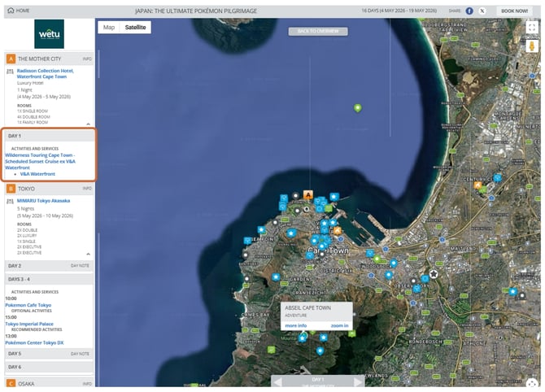Select the Days 3 - 4 header
This screenshot has height=392, width=545.
click(x=49, y=279)
